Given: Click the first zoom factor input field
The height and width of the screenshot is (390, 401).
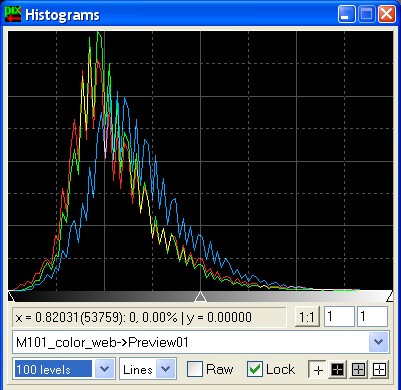Looking at the screenshot, I should [339, 317].
